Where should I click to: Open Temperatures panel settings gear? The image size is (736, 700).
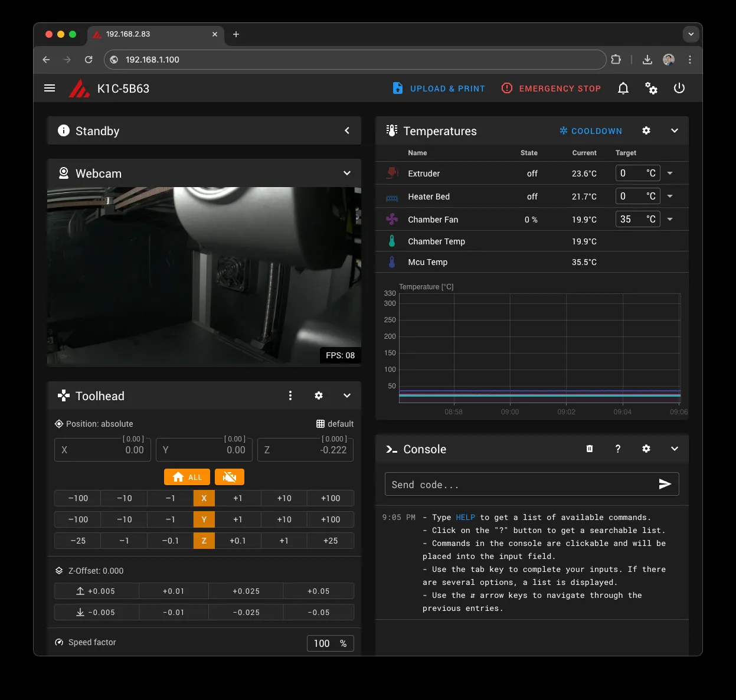(646, 130)
